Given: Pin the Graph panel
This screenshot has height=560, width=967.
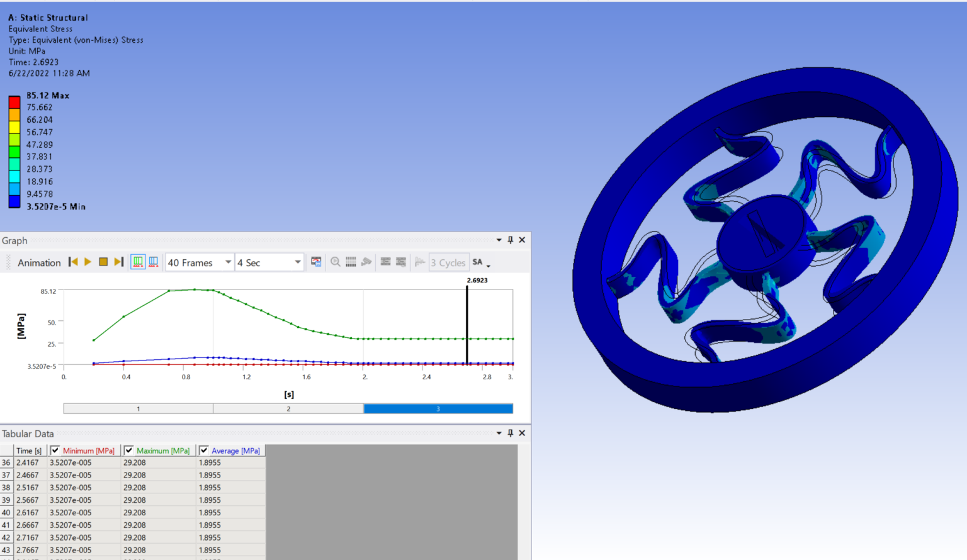Looking at the screenshot, I should 510,240.
